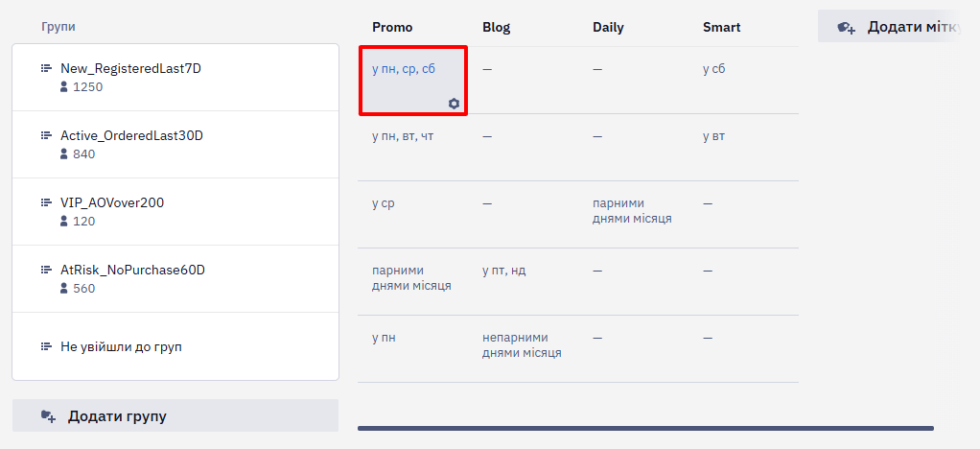The height and width of the screenshot is (449, 980).
Task: Select the Не увійшли до груп row
Action: pyautogui.click(x=175, y=345)
